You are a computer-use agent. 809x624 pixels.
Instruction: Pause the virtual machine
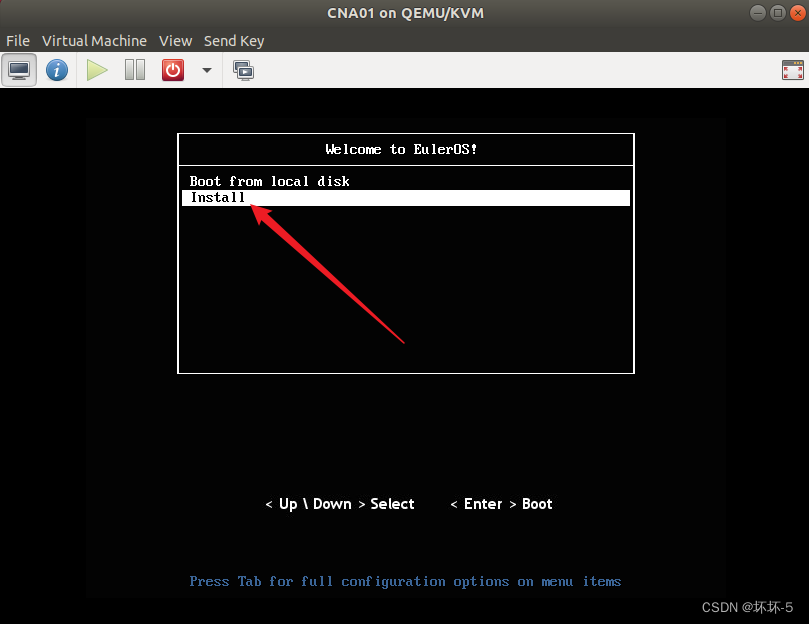click(135, 70)
